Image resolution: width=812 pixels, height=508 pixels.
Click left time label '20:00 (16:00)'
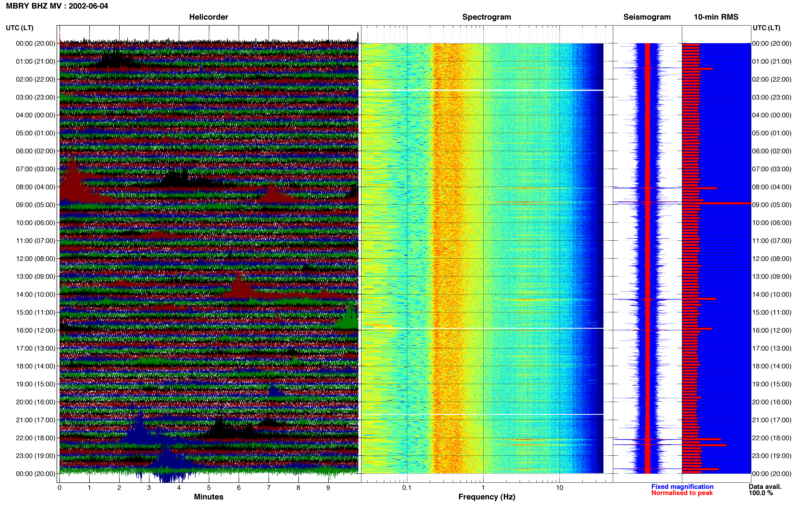[x=36, y=402]
